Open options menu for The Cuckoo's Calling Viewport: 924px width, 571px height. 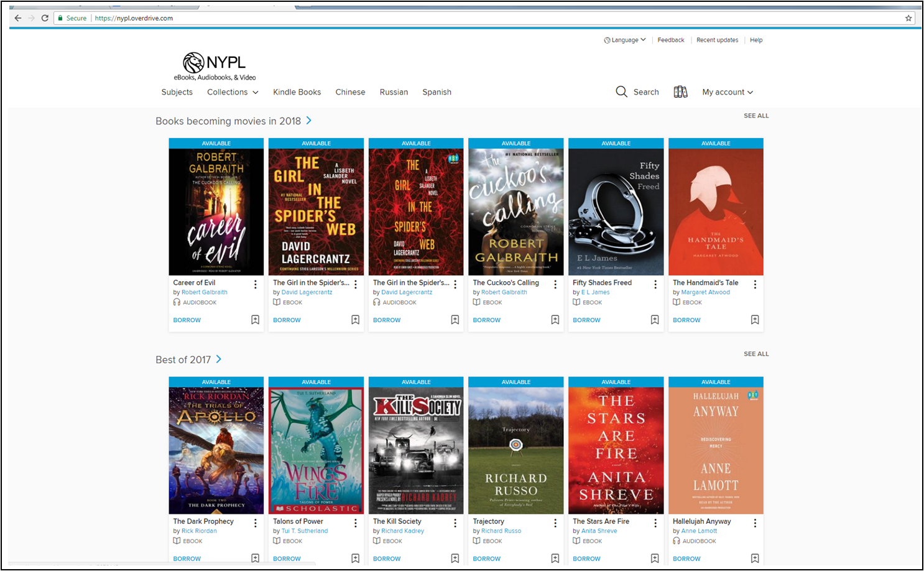[555, 284]
